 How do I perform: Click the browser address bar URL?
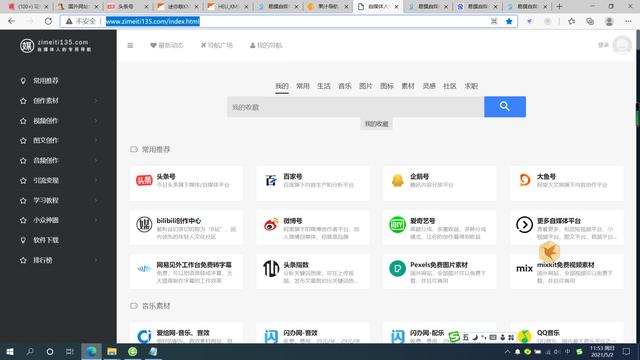point(153,21)
